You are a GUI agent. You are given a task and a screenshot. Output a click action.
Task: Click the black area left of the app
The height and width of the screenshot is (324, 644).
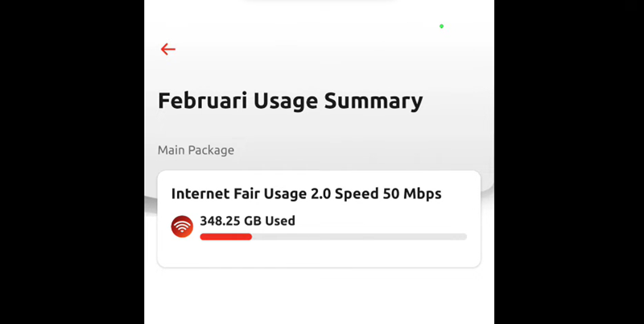(x=72, y=161)
